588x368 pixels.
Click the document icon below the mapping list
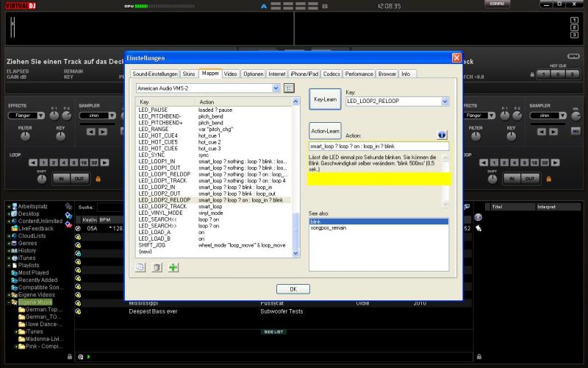pyautogui.click(x=140, y=267)
